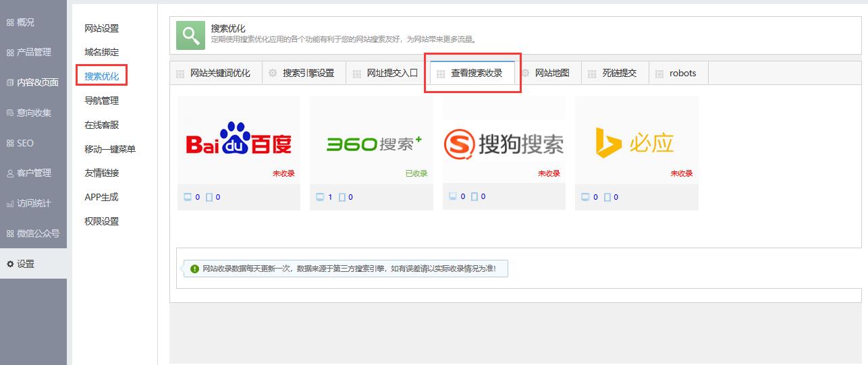Click the Sogou Search logo
The width and height of the screenshot is (868, 365).
coord(504,143)
